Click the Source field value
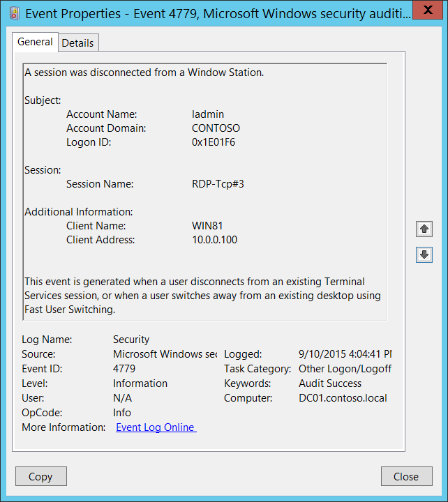This screenshot has width=448, height=502. coord(165,354)
